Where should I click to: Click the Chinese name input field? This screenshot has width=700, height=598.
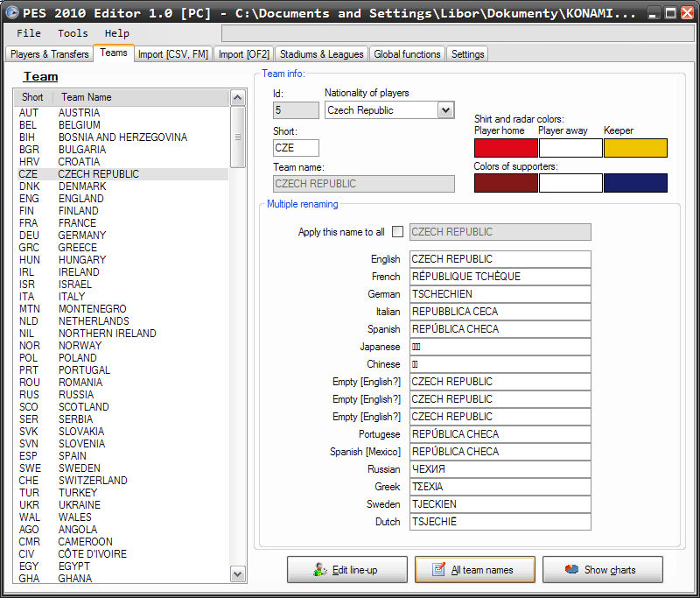pyautogui.click(x=500, y=364)
